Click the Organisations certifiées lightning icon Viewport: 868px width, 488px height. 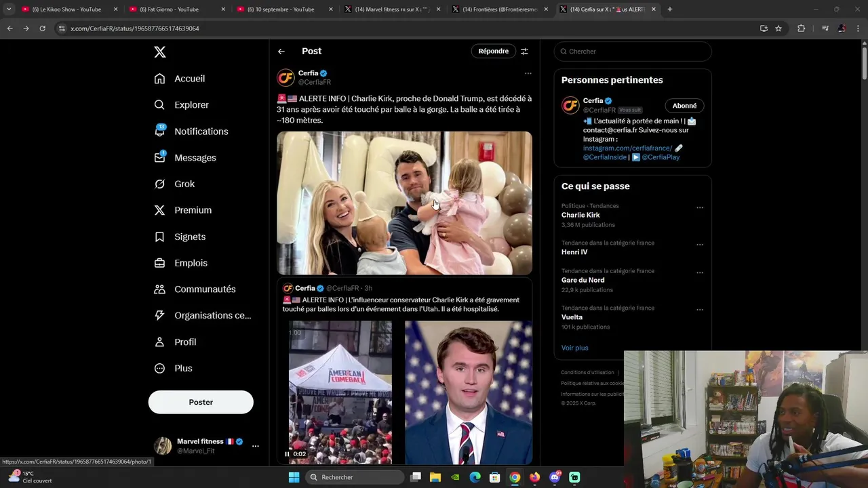159,315
